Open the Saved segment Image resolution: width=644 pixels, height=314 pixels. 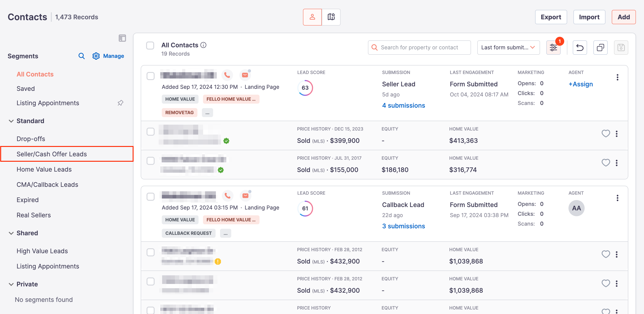click(26, 89)
